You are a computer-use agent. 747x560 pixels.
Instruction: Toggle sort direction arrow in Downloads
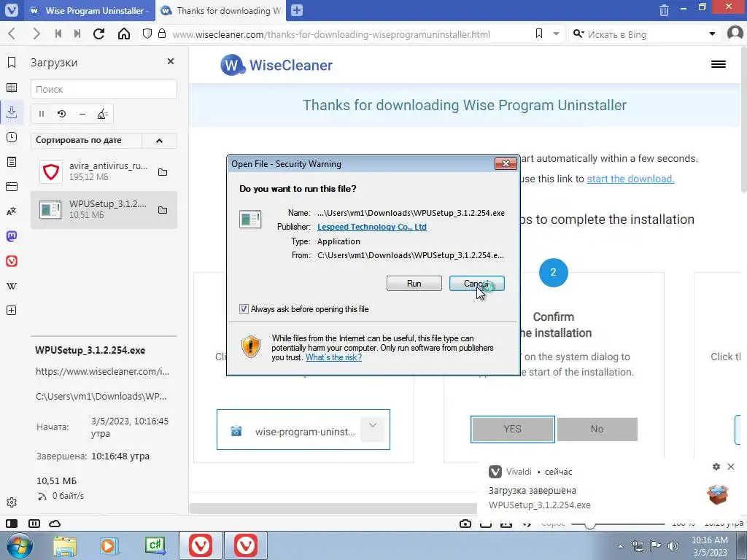[x=159, y=141]
